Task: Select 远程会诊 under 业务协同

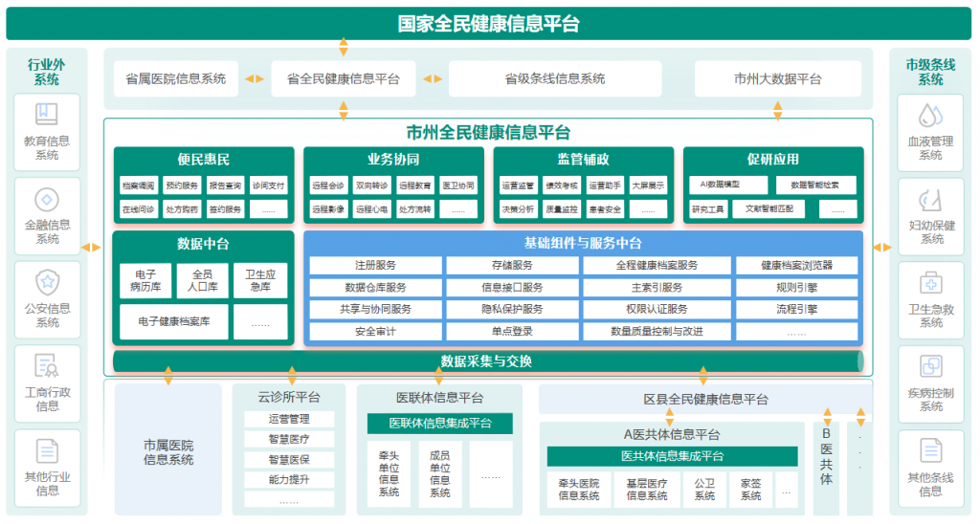Action: point(328,186)
